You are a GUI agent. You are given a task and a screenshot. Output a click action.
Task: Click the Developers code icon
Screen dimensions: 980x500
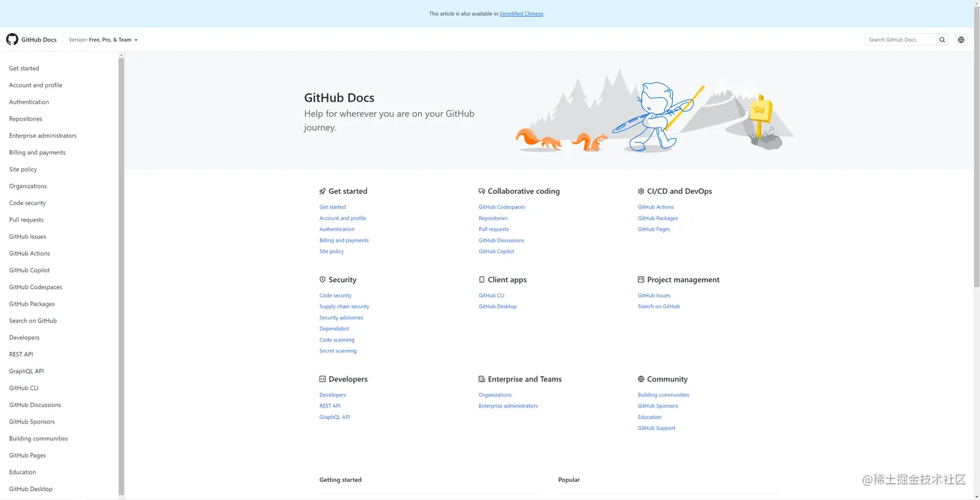(x=323, y=379)
